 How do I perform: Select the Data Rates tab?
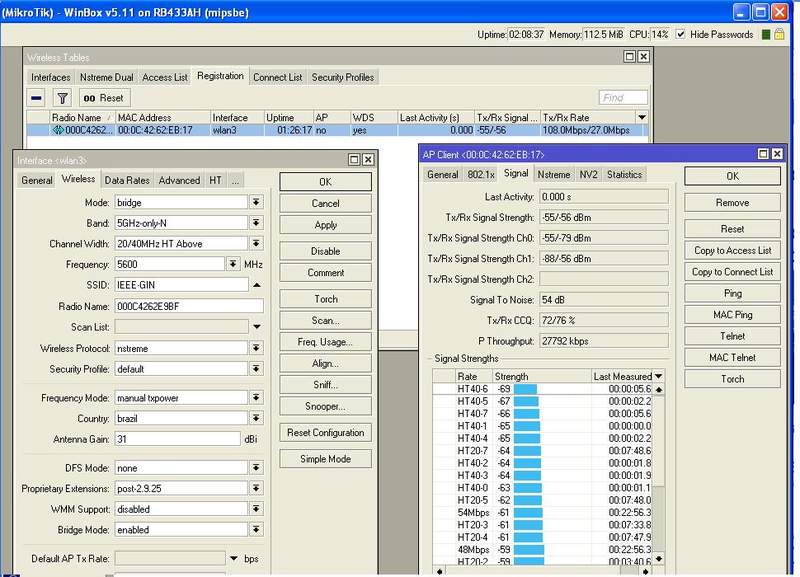point(127,180)
